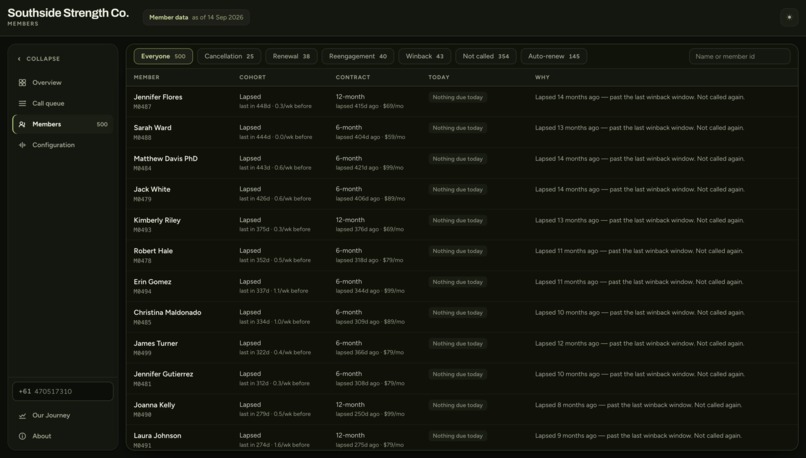Open the Overview page

pyautogui.click(x=63, y=83)
